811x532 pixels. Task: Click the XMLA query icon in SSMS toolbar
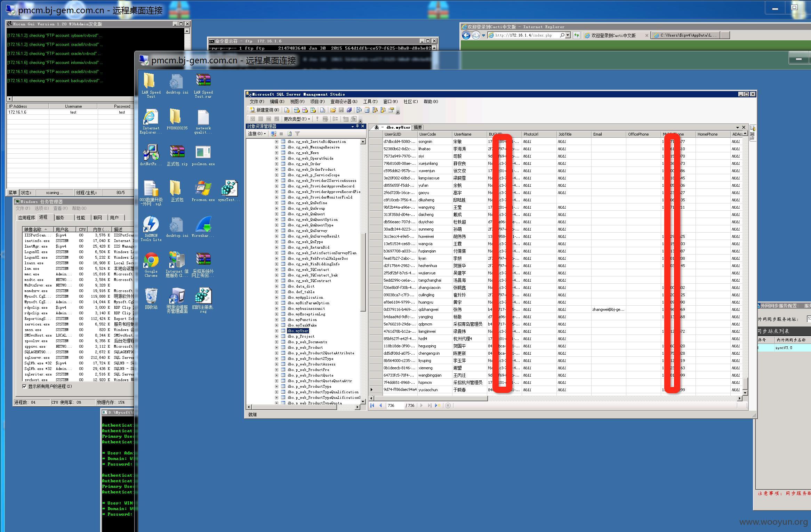[313, 110]
